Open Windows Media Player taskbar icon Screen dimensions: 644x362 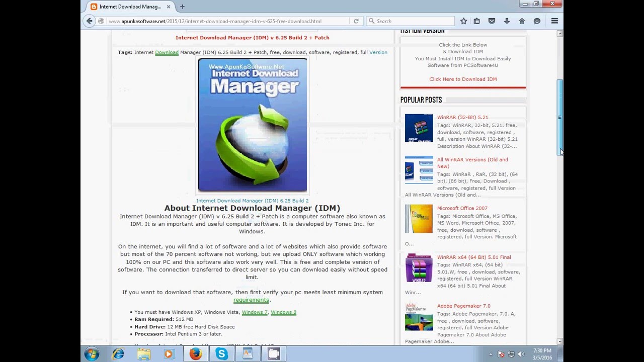pyautogui.click(x=169, y=354)
